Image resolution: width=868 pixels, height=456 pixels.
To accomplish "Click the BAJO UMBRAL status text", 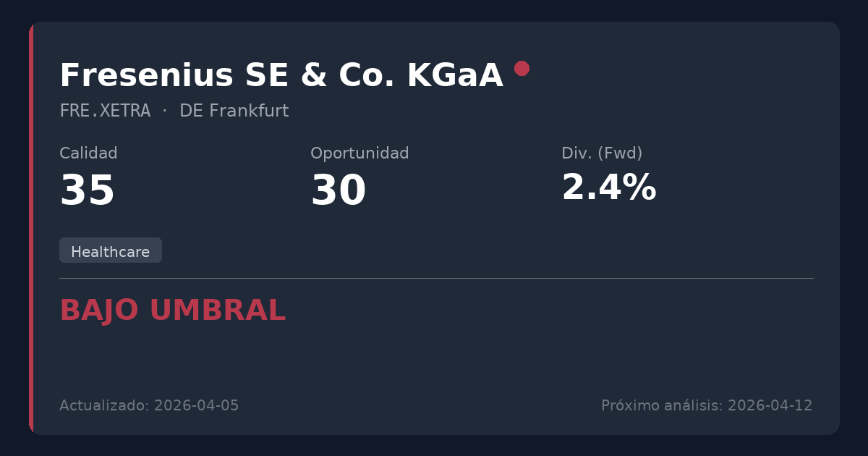I will [172, 311].
